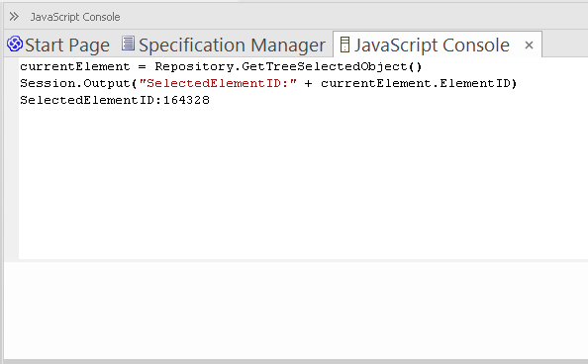
Task: Click the currentElement.ElementID expression
Action: pos(416,83)
